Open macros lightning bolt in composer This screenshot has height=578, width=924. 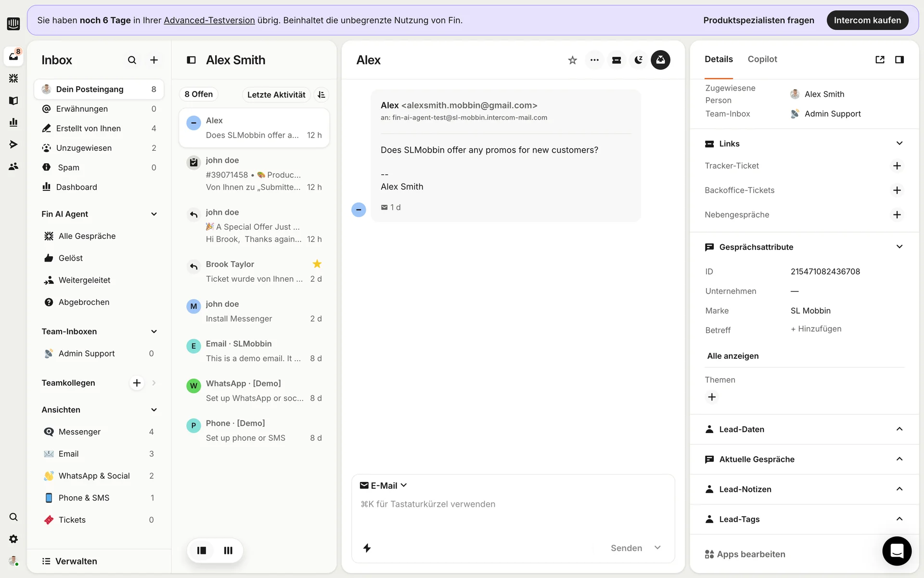pos(367,548)
